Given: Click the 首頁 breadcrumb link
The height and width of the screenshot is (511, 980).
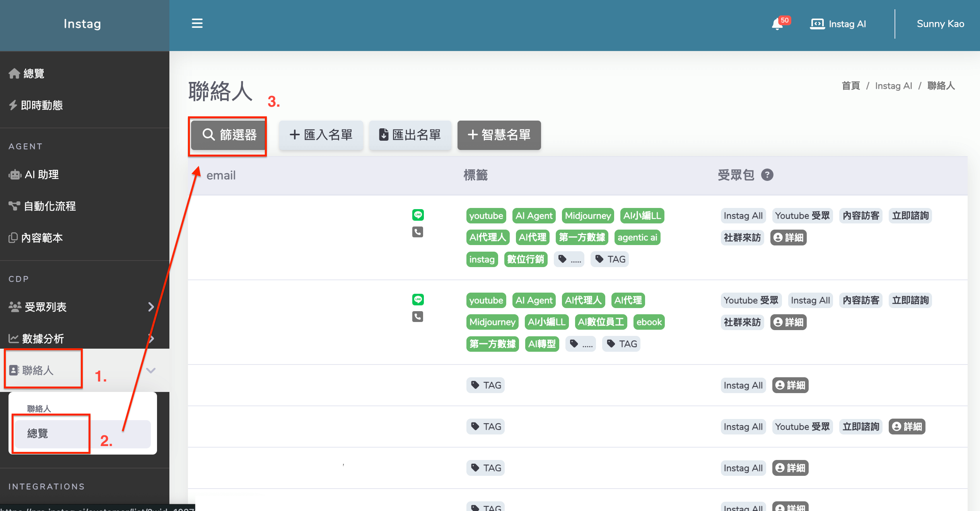Looking at the screenshot, I should click(851, 86).
